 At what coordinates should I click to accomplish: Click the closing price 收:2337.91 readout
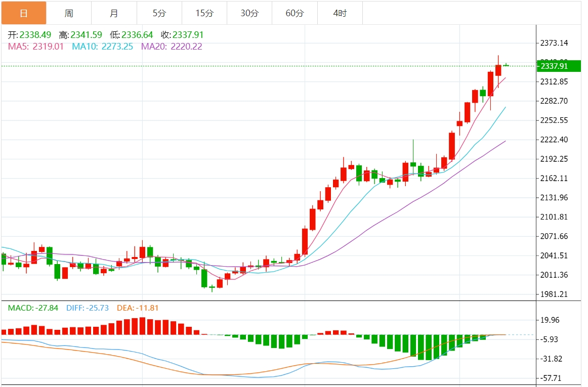click(x=182, y=35)
